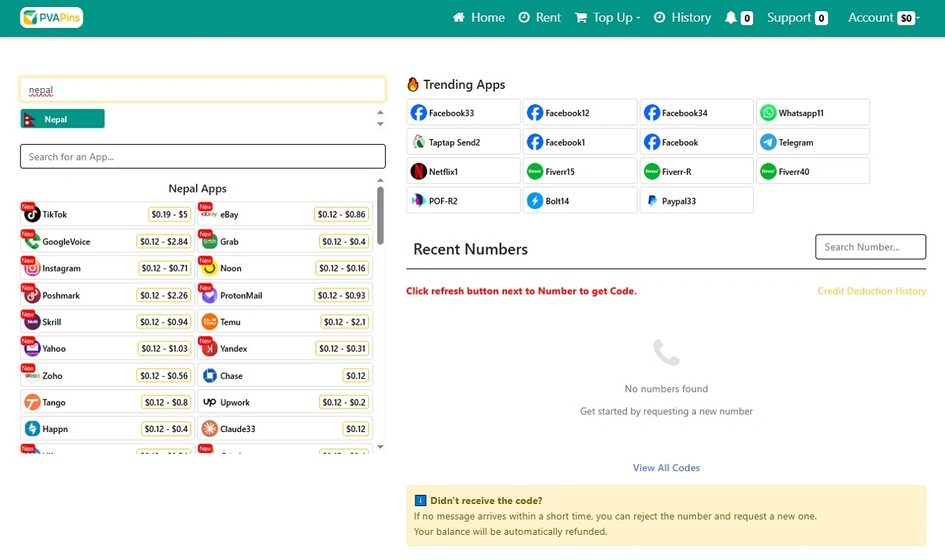Select the Nepal country button
Viewport: 945px width, 560px height.
pos(62,119)
